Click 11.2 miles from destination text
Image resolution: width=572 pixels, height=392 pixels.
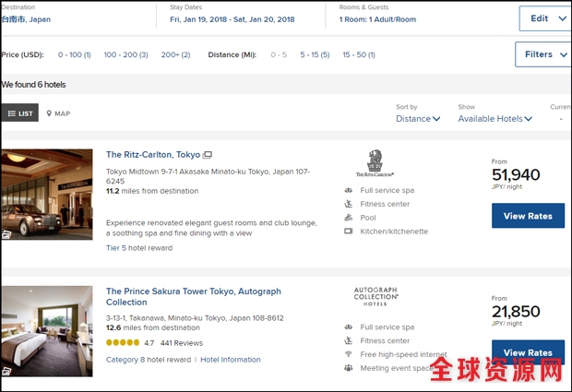(x=152, y=191)
